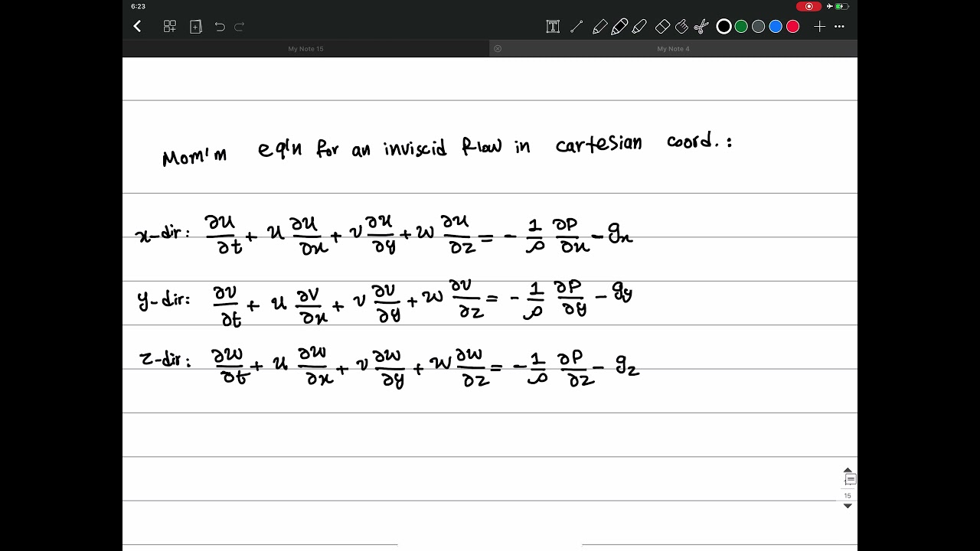Open the more options ellipsis menu
This screenshot has width=980, height=551.
point(839,27)
